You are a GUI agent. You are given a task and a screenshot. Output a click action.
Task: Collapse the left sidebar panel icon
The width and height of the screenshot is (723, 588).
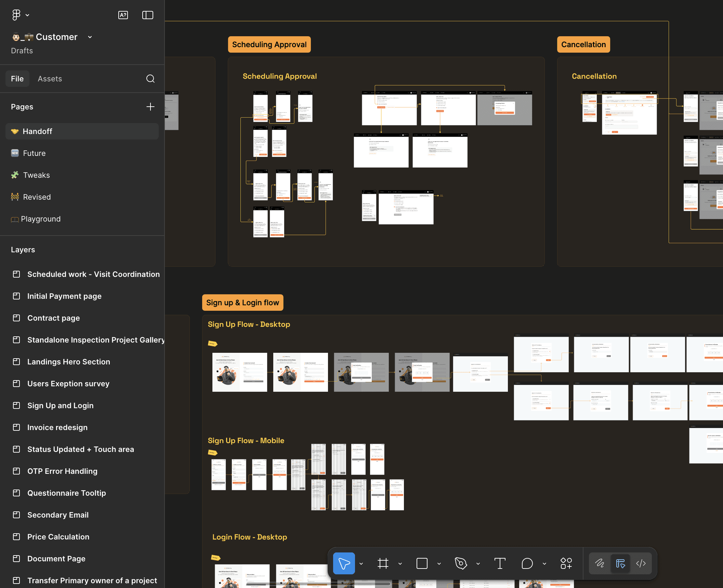[148, 15]
